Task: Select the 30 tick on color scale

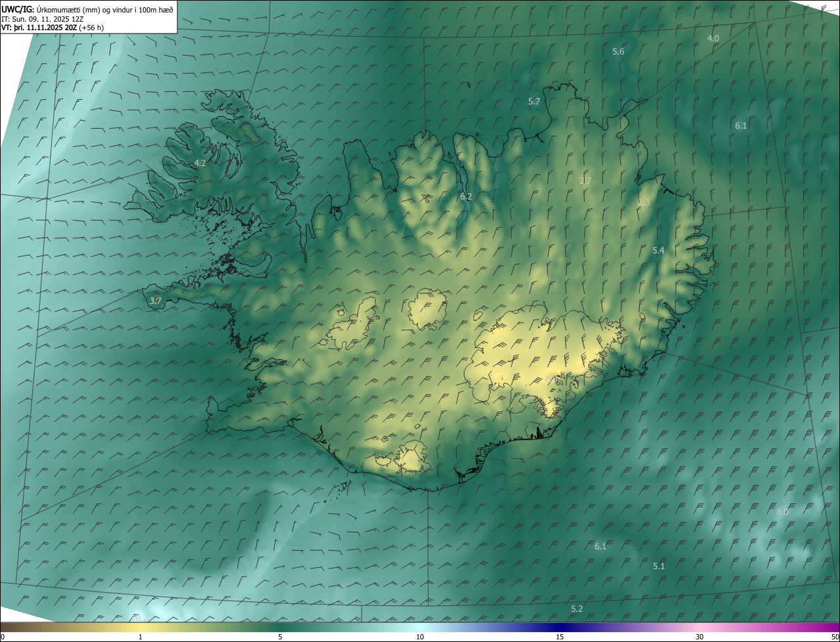Action: [700, 637]
